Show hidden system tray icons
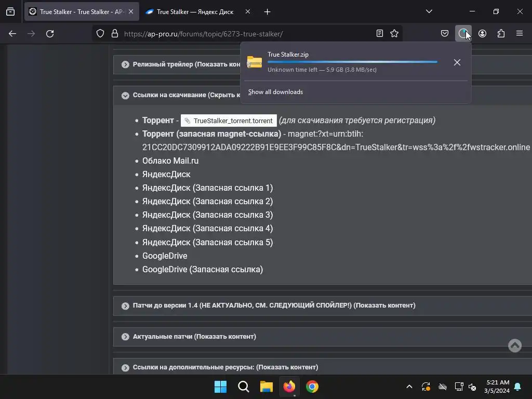This screenshot has height=399, width=532. coord(409,387)
